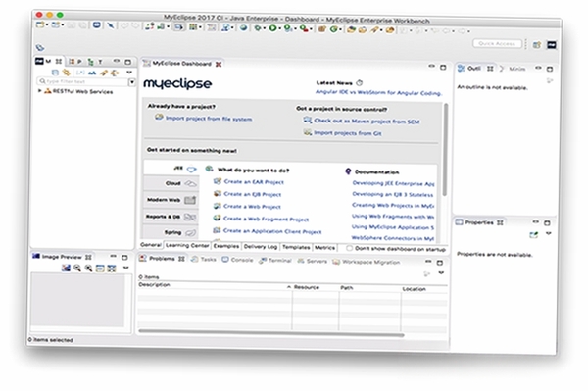Click the dashboard vertical scrollbar

point(445,150)
